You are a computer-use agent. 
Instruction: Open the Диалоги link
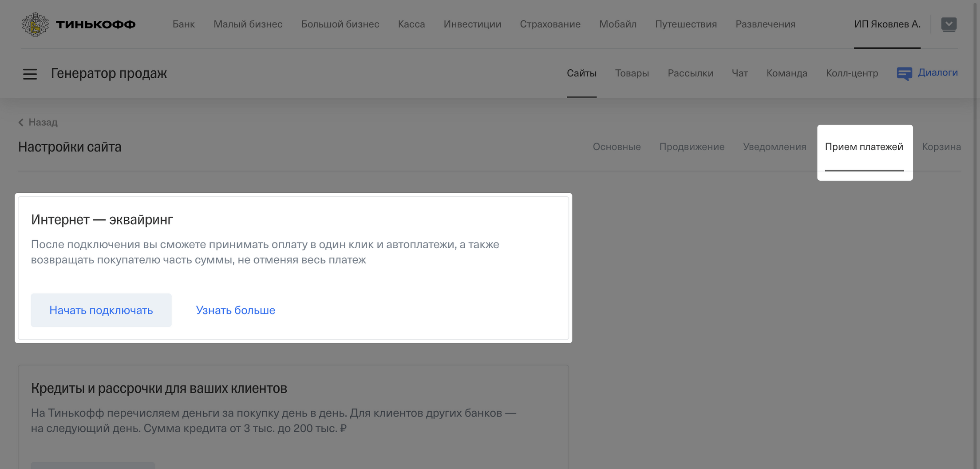click(x=938, y=72)
